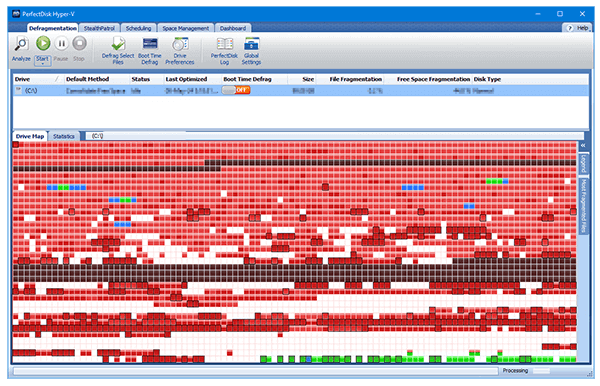Toggle Boot Time Defrag OFF switch
The height and width of the screenshot is (386, 600).
236,90
